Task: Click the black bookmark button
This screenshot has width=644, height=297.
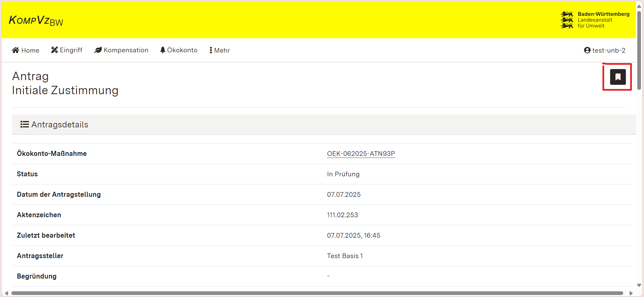Action: coord(618,77)
